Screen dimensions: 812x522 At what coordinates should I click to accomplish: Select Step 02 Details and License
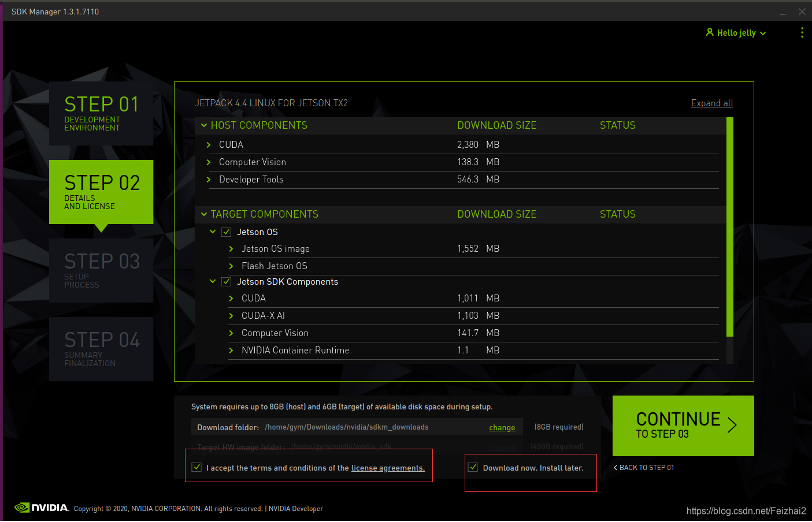(101, 192)
